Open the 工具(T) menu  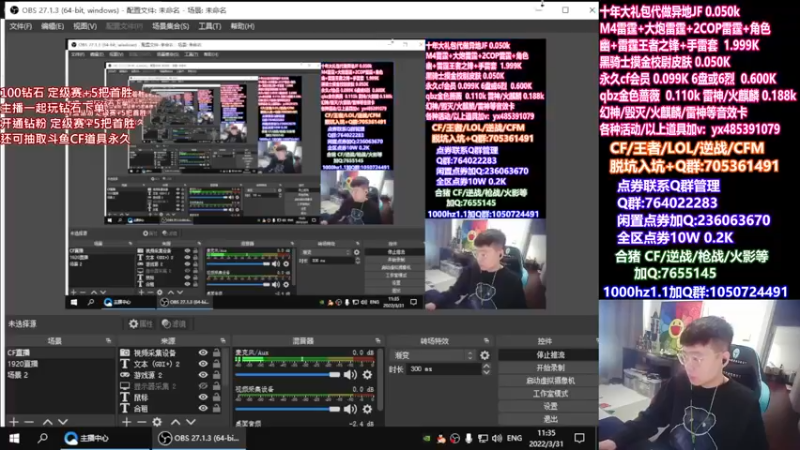click(210, 26)
